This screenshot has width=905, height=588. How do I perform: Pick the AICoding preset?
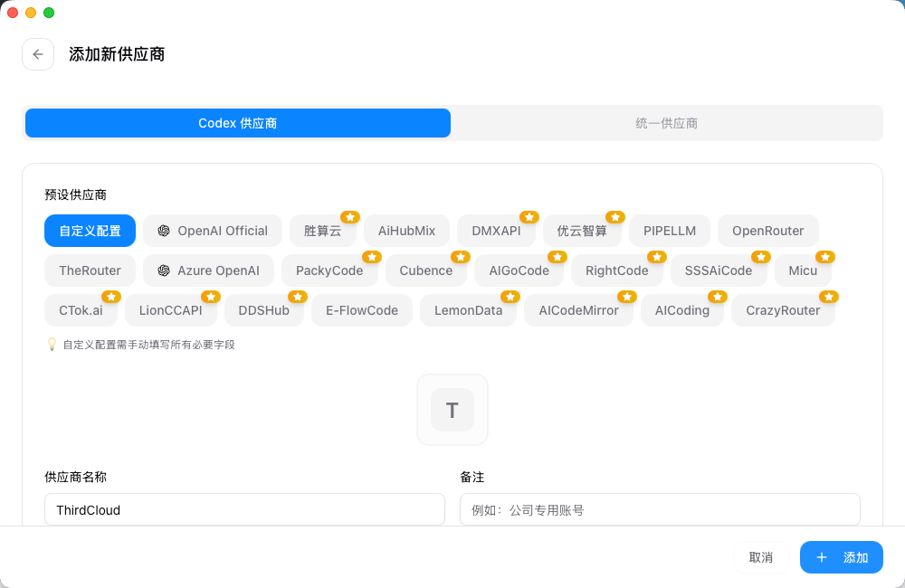click(x=682, y=310)
